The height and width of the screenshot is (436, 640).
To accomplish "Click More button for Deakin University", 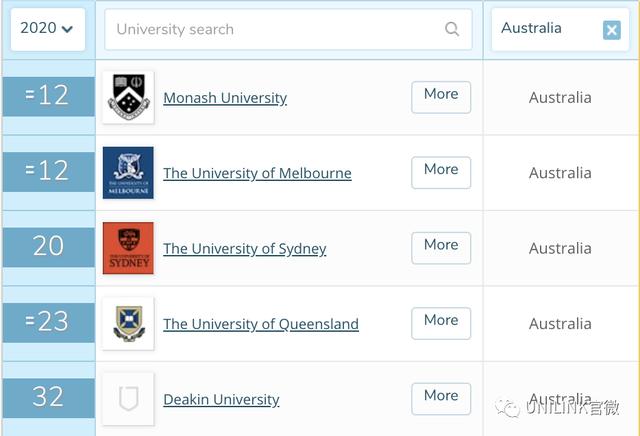I will point(441,399).
